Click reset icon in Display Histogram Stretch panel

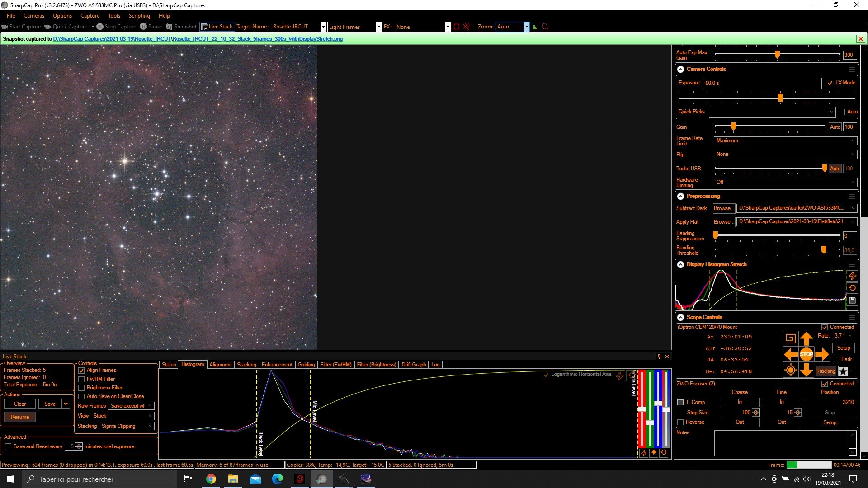pos(852,288)
